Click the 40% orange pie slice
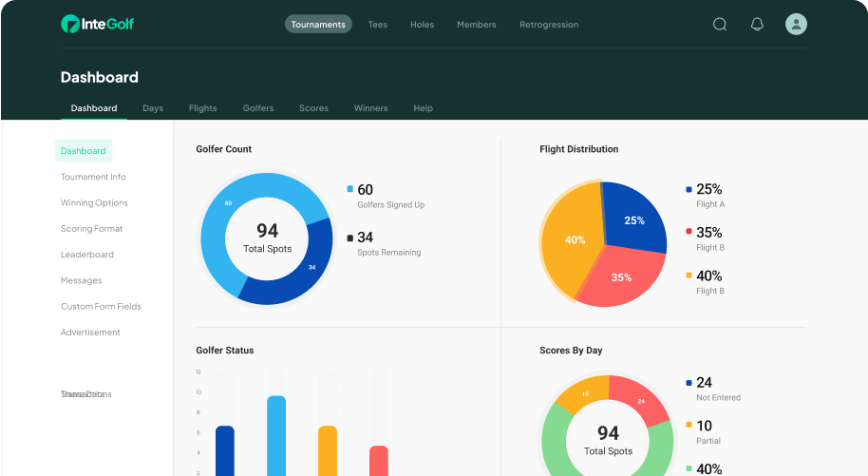Image resolution: width=868 pixels, height=476 pixels. point(575,239)
